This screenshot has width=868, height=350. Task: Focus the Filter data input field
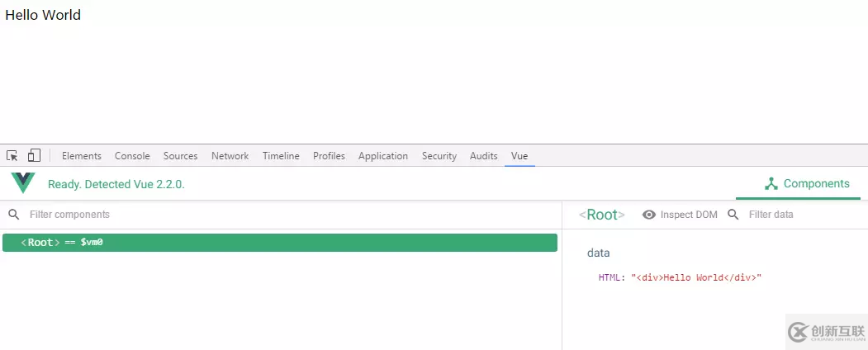tap(793, 215)
